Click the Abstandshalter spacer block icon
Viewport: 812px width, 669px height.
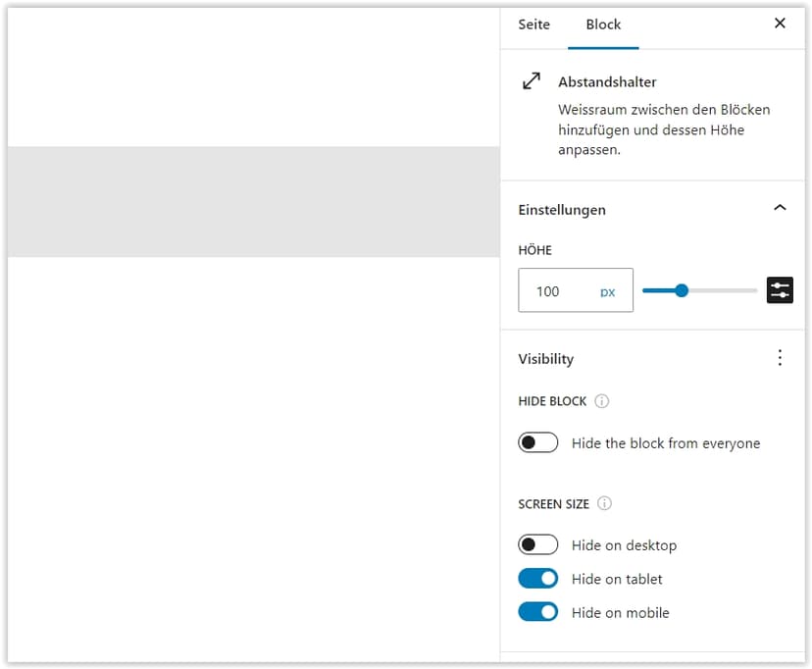pos(532,80)
